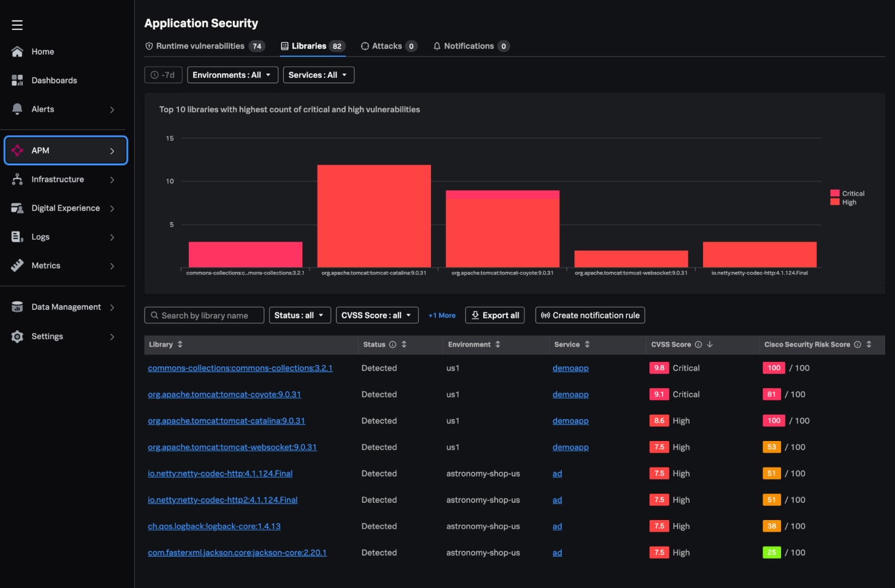Open the CVSS Score: all dropdown
The image size is (895, 588).
[x=377, y=315]
